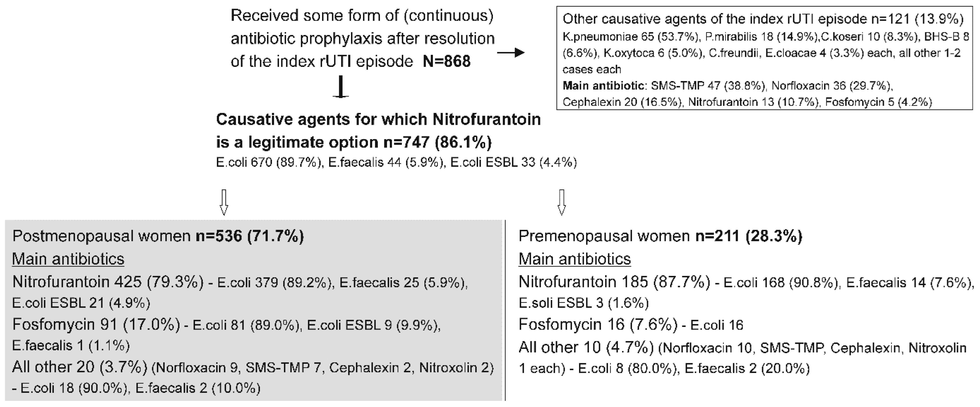Click 'Nitrofurantoin 425 (79.3%)' entry
This screenshot has width=980, height=407.
[x=108, y=282]
